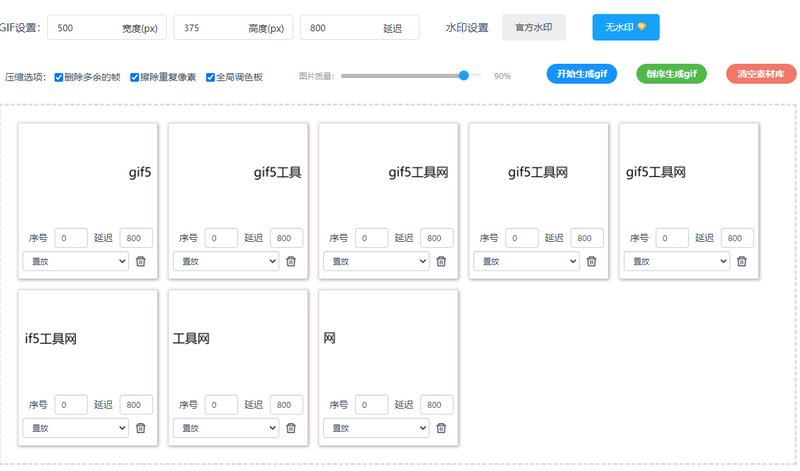The image size is (800, 471).
Task: Focus the top GIF 延迟 field showing 800
Action: pyautogui.click(x=360, y=28)
